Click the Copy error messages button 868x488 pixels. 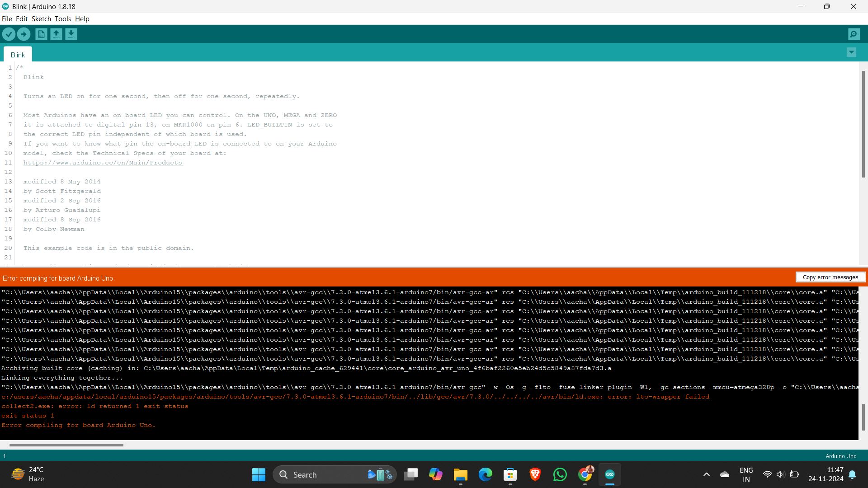pyautogui.click(x=830, y=277)
